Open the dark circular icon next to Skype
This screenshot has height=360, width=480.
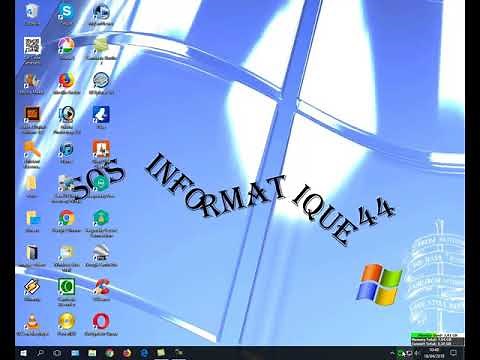tap(101, 12)
